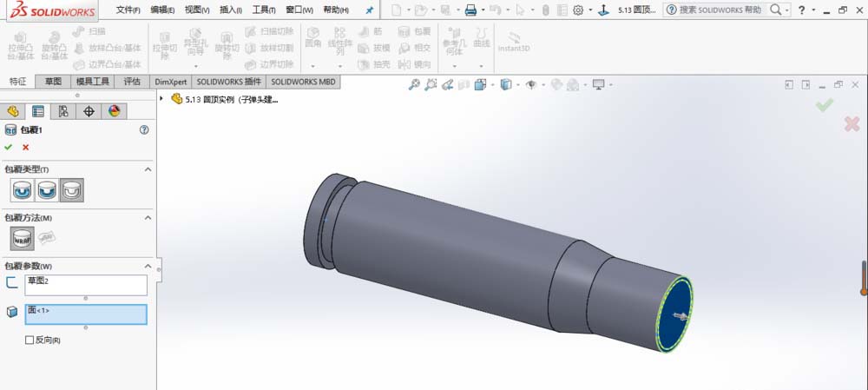The image size is (868, 390).
Task: Open the 文件 menu
Action: tap(128, 10)
